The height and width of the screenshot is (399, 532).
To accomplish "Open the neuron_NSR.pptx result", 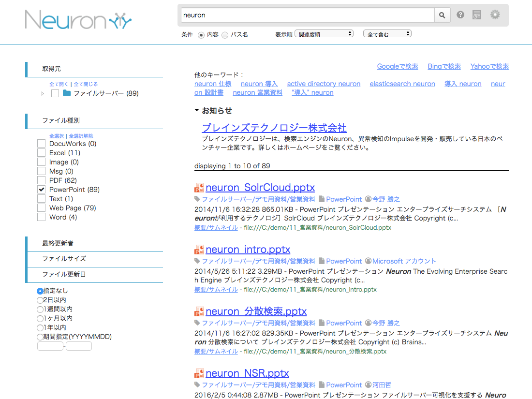I will pos(247,373).
